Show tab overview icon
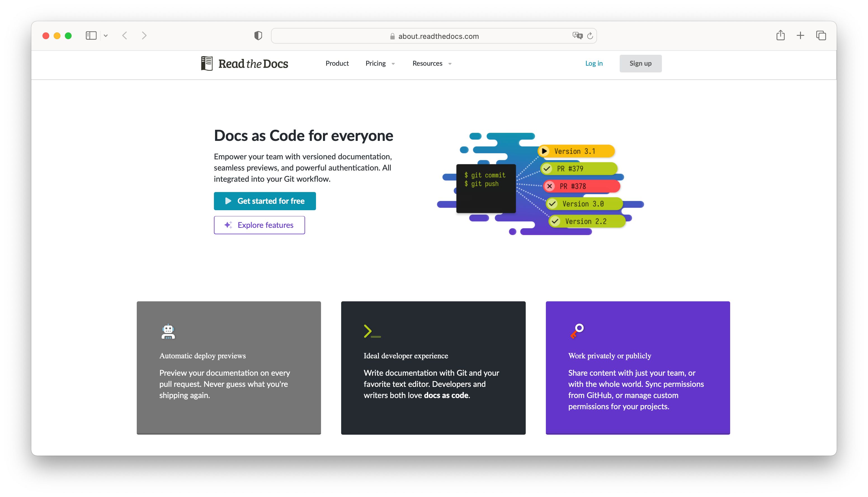This screenshot has height=497, width=868. [x=821, y=35]
